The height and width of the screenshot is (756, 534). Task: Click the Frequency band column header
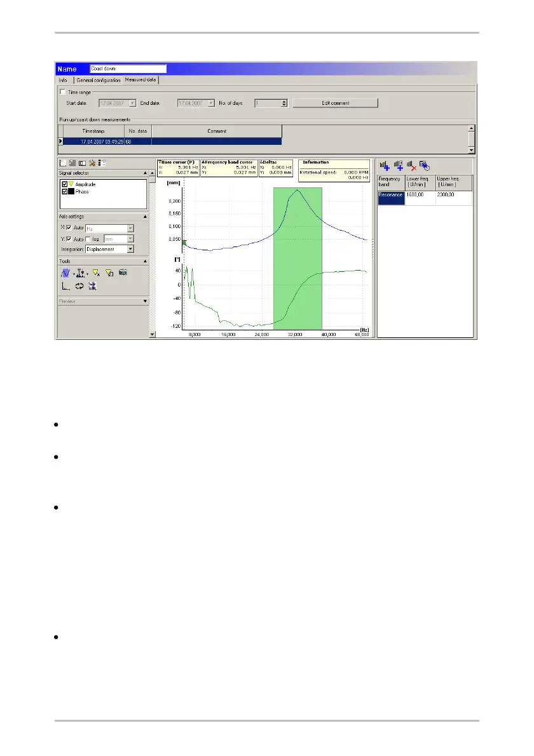tap(391, 182)
